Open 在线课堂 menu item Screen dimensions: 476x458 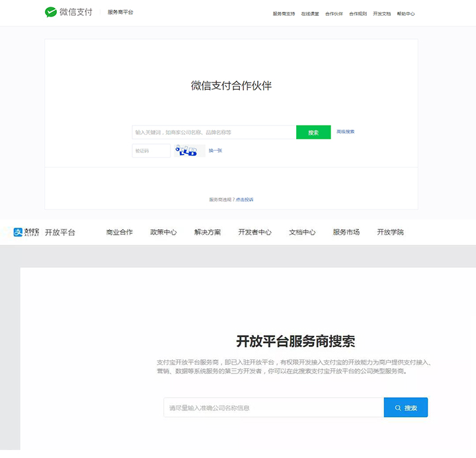(x=310, y=14)
